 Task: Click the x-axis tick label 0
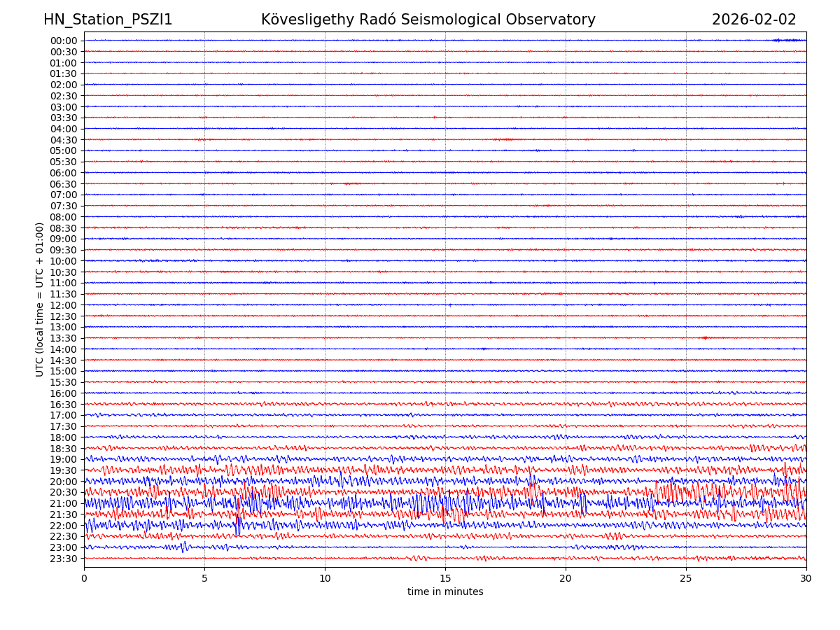[x=84, y=578]
